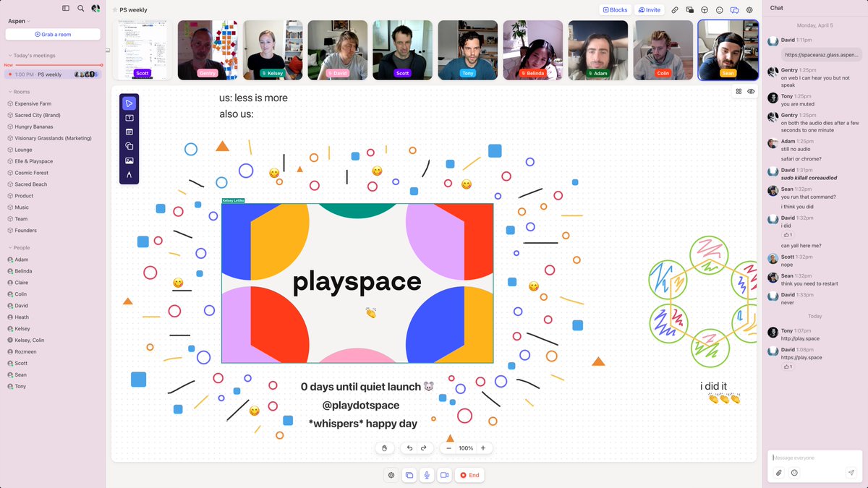Screen dimensions: 868x488
Task: Click the Invite button
Action: pyautogui.click(x=650, y=10)
